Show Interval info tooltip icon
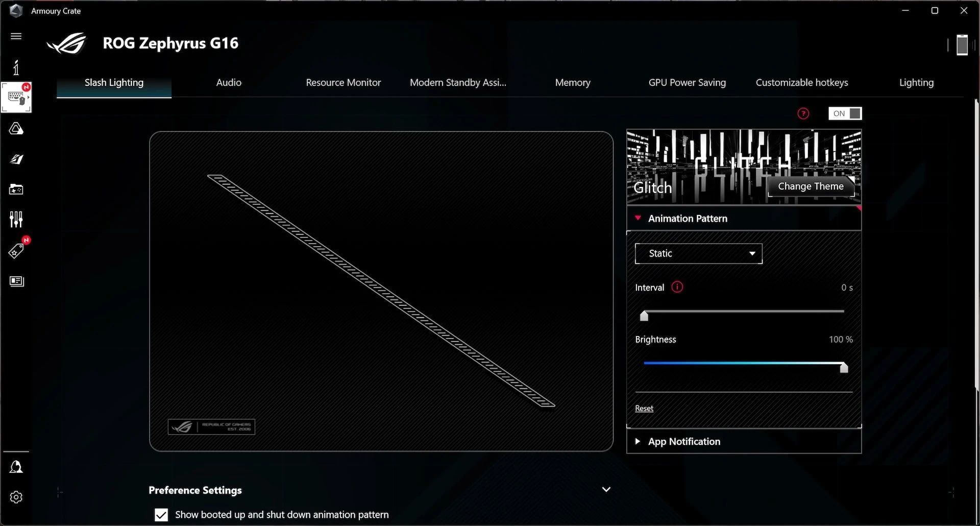The width and height of the screenshot is (980, 526). click(677, 287)
